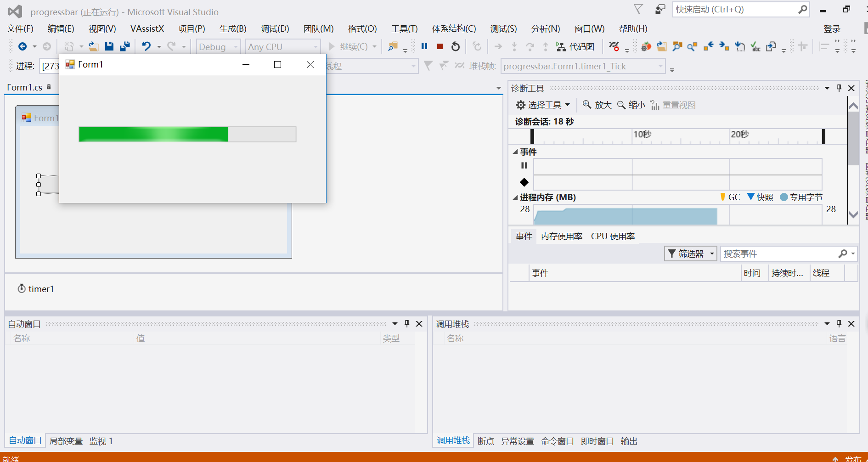The height and width of the screenshot is (462, 868).
Task: Click VAssistX find references icon
Action: pyautogui.click(x=693, y=46)
